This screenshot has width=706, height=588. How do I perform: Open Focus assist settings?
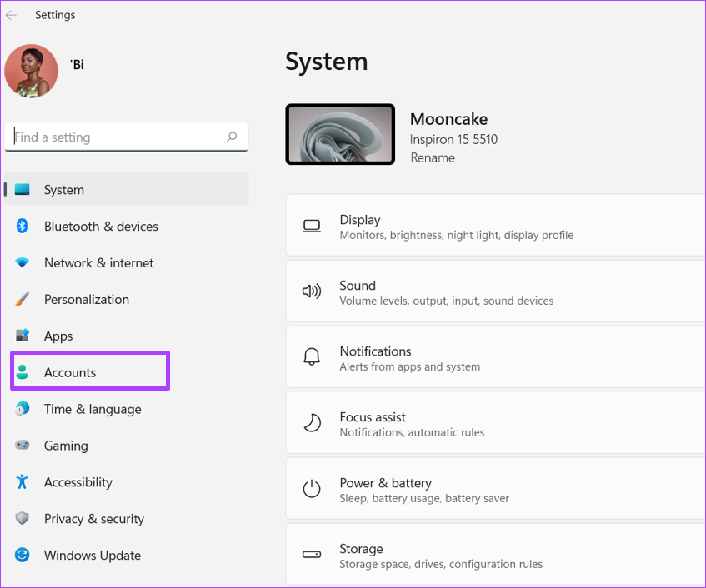(495, 424)
